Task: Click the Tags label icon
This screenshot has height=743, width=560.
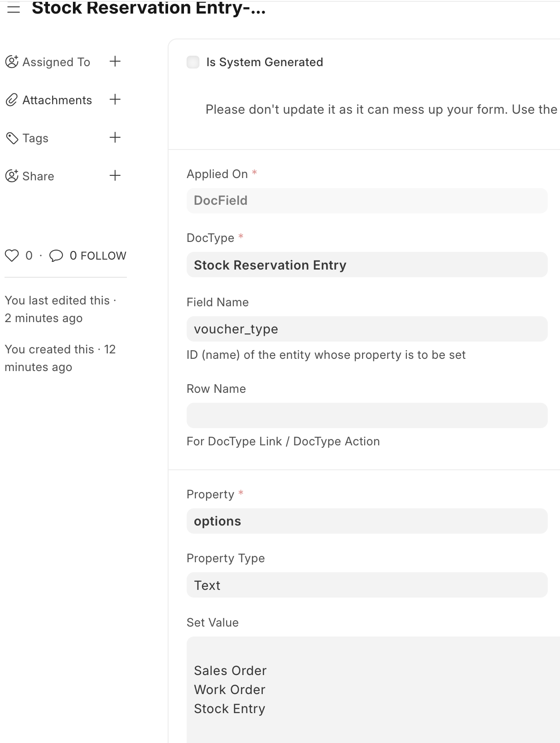Action: [11, 138]
